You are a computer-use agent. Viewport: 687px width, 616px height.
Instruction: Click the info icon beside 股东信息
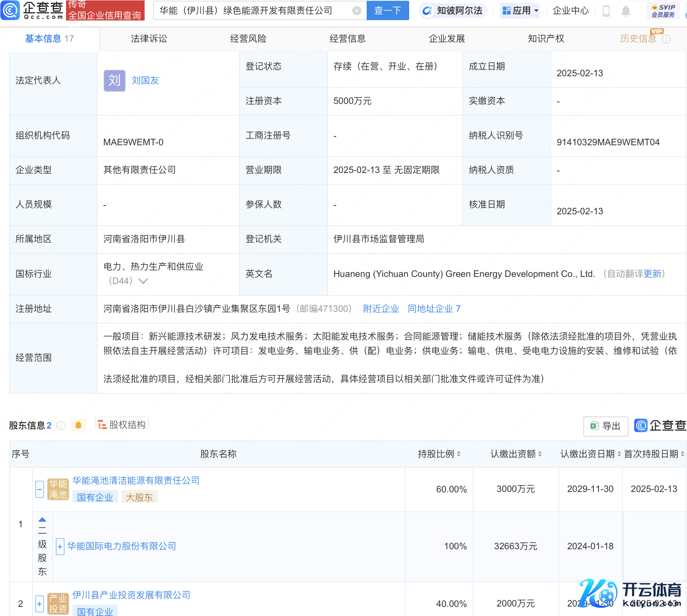point(61,426)
